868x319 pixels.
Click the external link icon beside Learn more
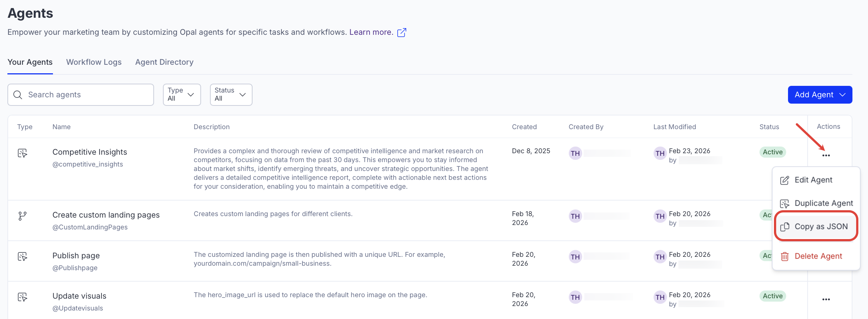pyautogui.click(x=401, y=33)
